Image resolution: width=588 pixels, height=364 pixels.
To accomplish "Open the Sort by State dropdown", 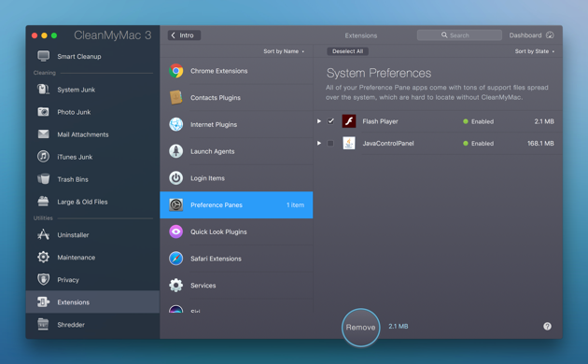I will [x=535, y=51].
